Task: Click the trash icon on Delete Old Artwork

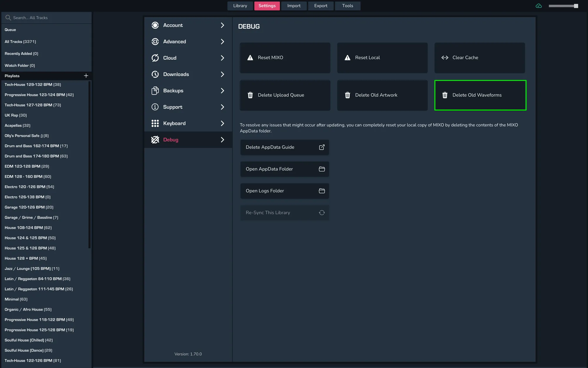Action: pos(348,95)
